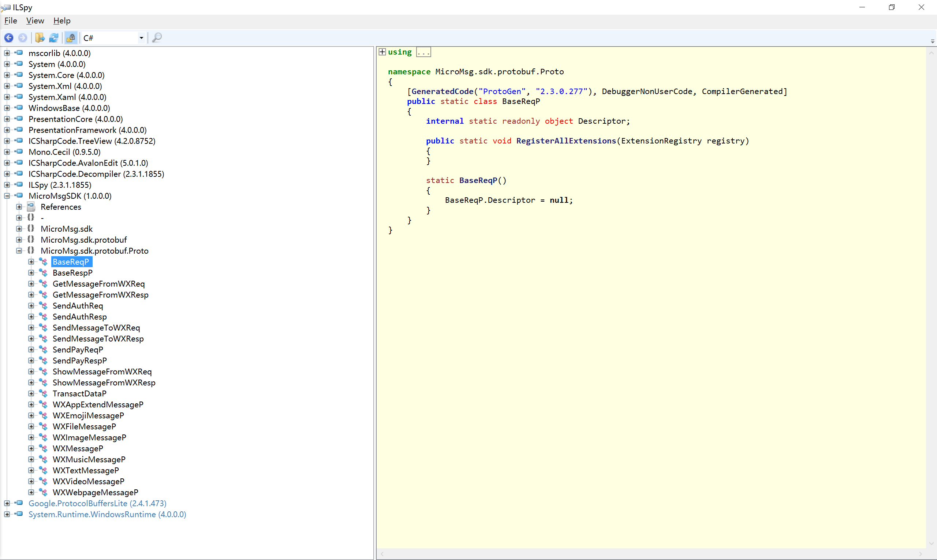The height and width of the screenshot is (560, 937).
Task: Expand the References folder node
Action: (19, 207)
